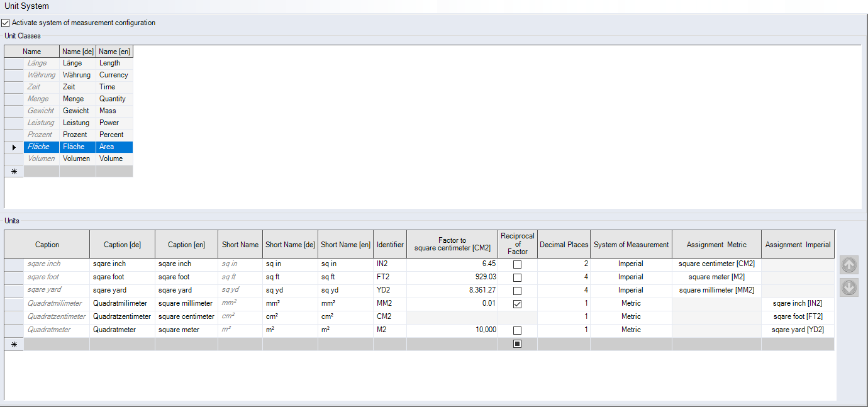Viewport: 868px width, 407px height.
Task: Click Short Name [en] cell showing mm²
Action: (345, 303)
